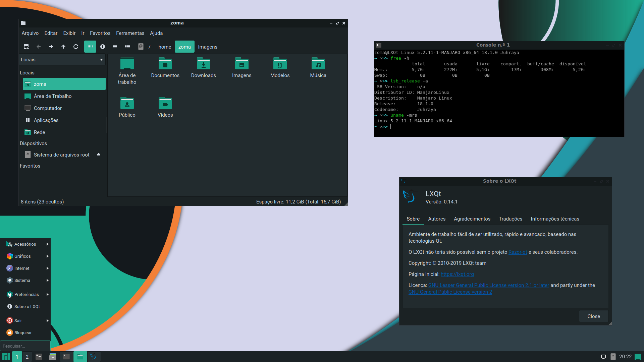Open Área de Trabalho in the sidebar
Image resolution: width=644 pixels, height=362 pixels.
click(x=64, y=96)
